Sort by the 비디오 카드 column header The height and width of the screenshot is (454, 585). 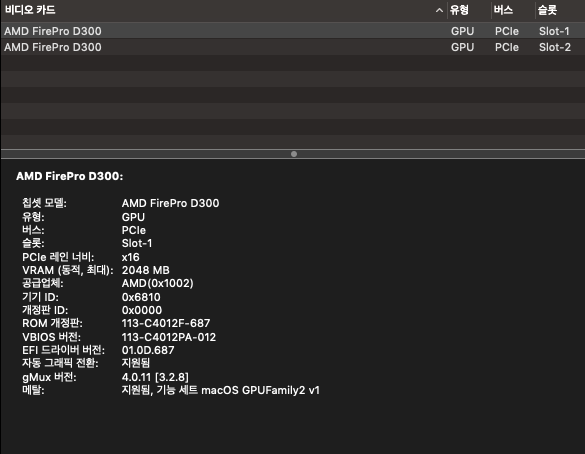click(30, 10)
